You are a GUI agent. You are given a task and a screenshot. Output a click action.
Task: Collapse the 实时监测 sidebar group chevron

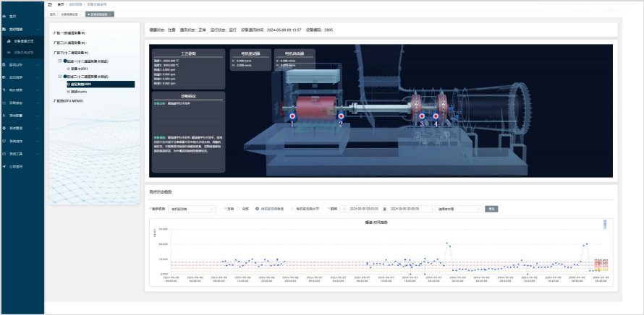pyautogui.click(x=38, y=30)
